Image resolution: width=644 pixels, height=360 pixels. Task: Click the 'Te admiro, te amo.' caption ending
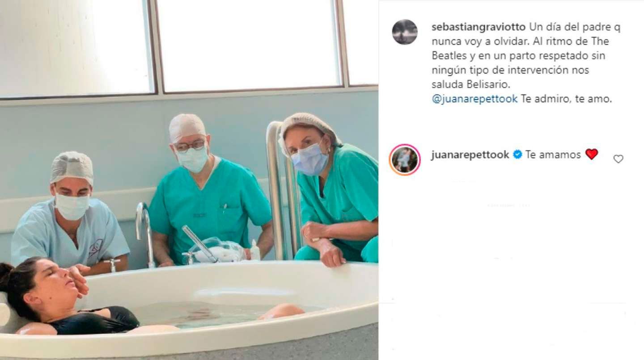click(566, 99)
